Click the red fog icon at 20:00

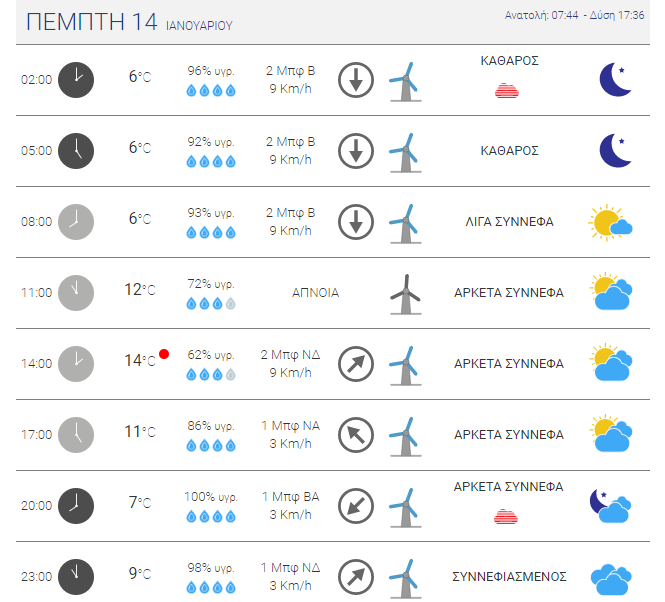tap(506, 516)
